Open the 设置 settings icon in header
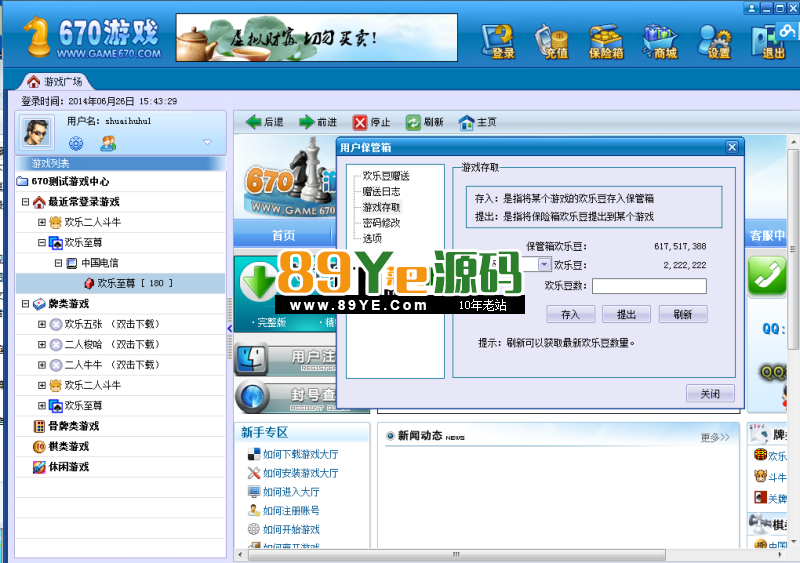Image resolution: width=800 pixels, height=563 pixels. [x=715, y=41]
